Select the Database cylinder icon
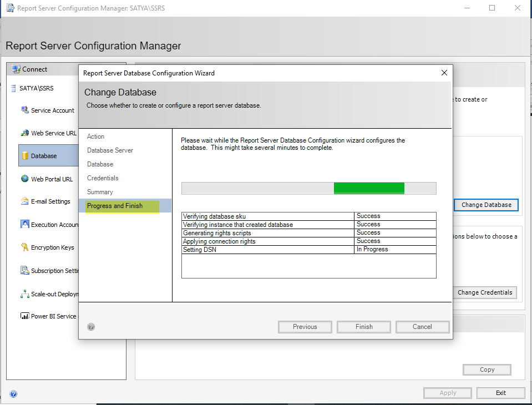 point(24,156)
